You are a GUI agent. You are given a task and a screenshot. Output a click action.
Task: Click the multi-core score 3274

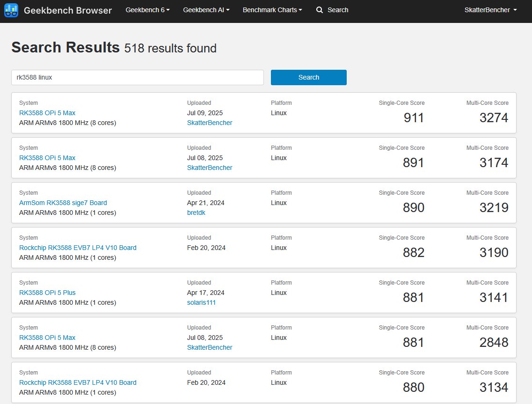pyautogui.click(x=494, y=118)
